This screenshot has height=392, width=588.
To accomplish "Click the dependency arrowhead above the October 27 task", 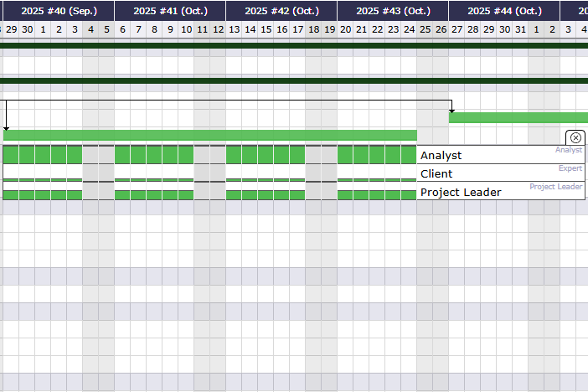I will (451, 110).
